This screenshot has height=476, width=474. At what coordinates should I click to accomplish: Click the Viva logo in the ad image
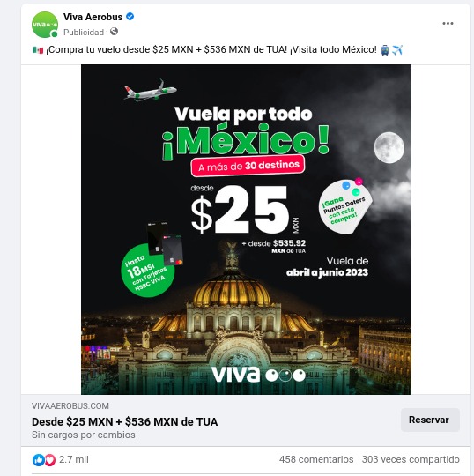[x=258, y=375]
